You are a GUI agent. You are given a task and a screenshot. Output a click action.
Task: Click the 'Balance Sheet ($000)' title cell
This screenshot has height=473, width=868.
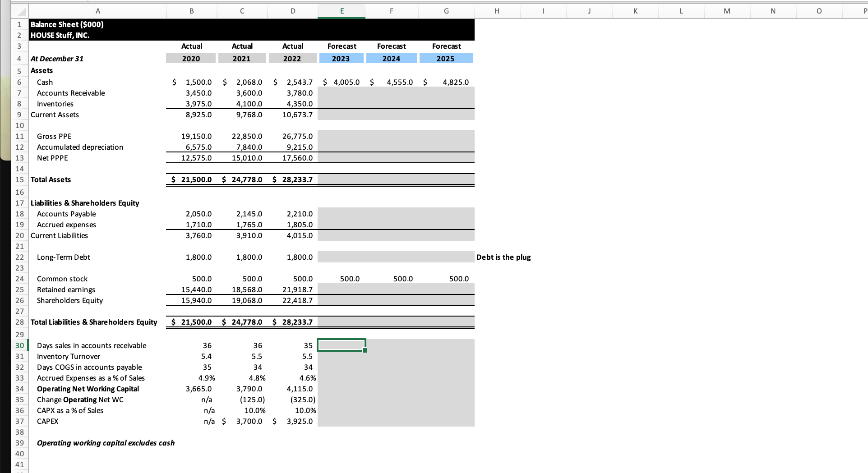click(x=67, y=24)
